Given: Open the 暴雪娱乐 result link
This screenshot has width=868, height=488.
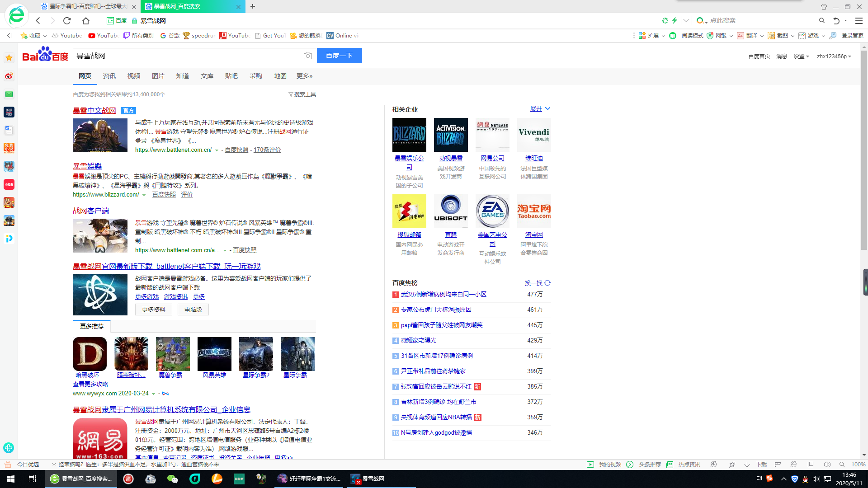Looking at the screenshot, I should (x=87, y=166).
